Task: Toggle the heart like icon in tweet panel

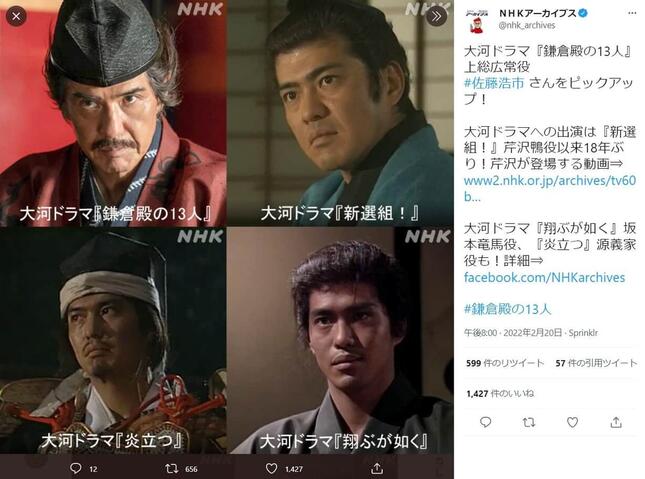Action: point(573,422)
